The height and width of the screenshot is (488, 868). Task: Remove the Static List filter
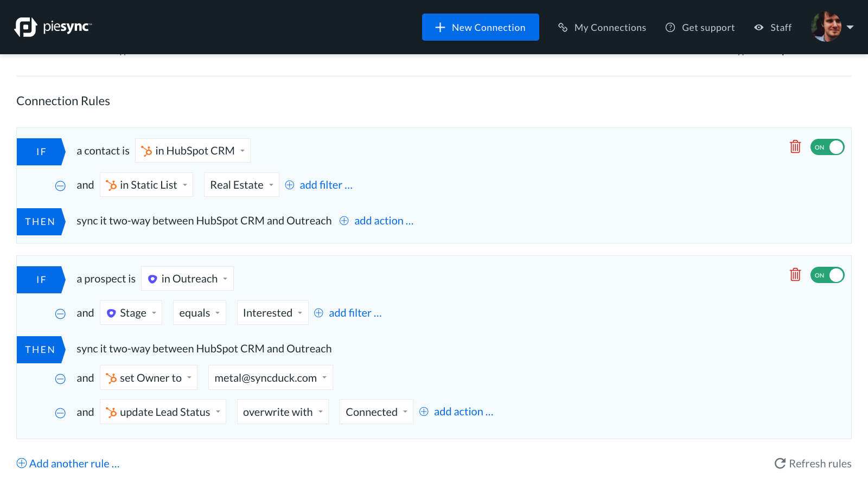(60, 186)
